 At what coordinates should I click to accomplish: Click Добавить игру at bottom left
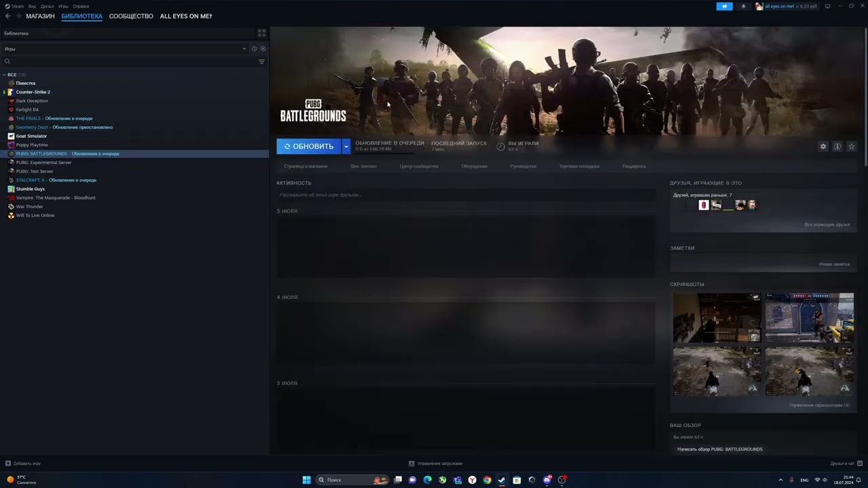(23, 464)
